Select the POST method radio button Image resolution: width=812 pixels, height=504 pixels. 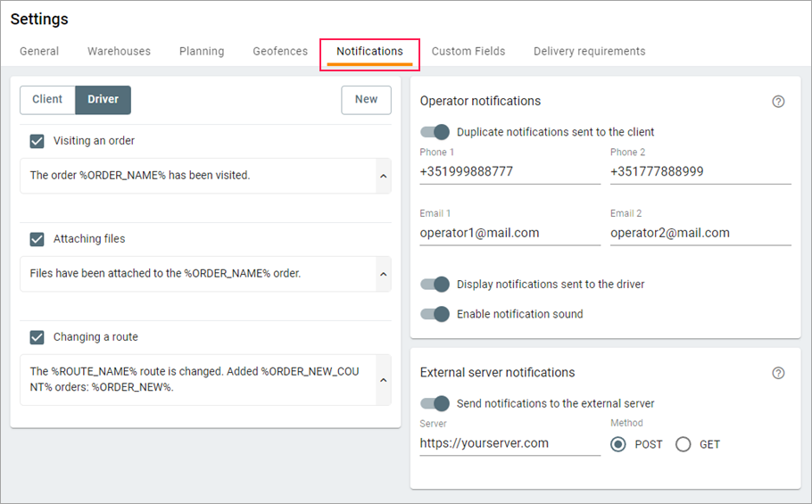(x=618, y=444)
